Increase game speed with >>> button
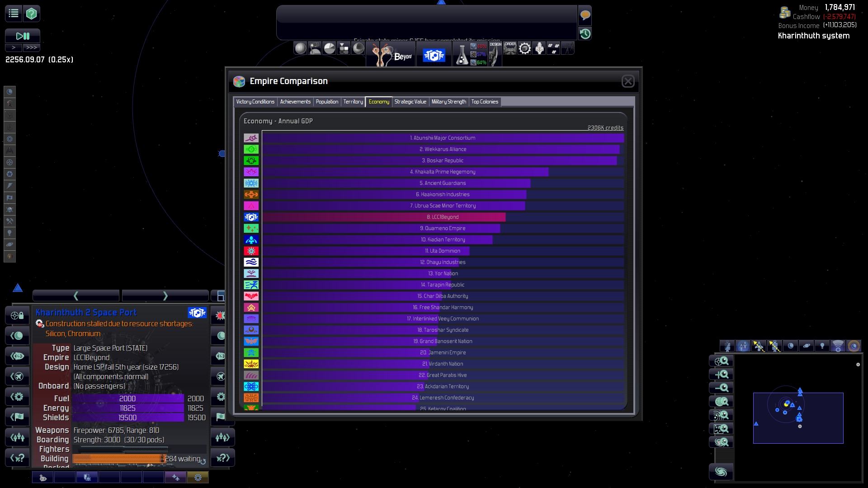Image resolution: width=868 pixels, height=488 pixels. (x=32, y=47)
